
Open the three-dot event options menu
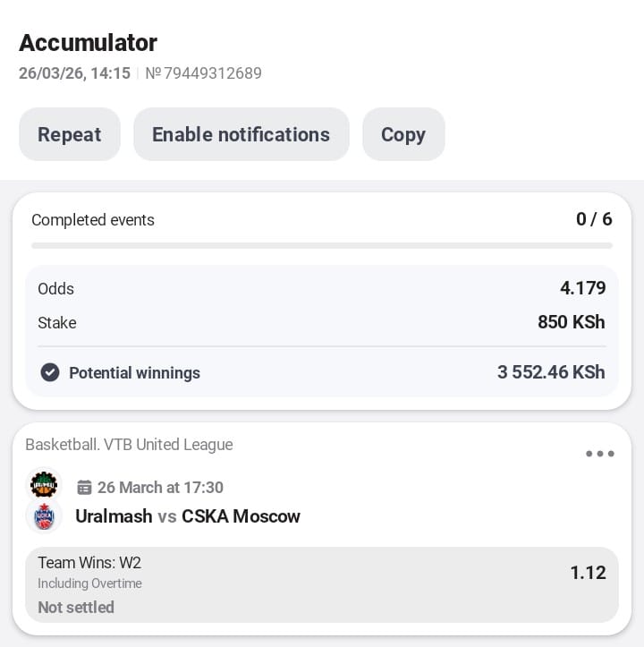599,454
